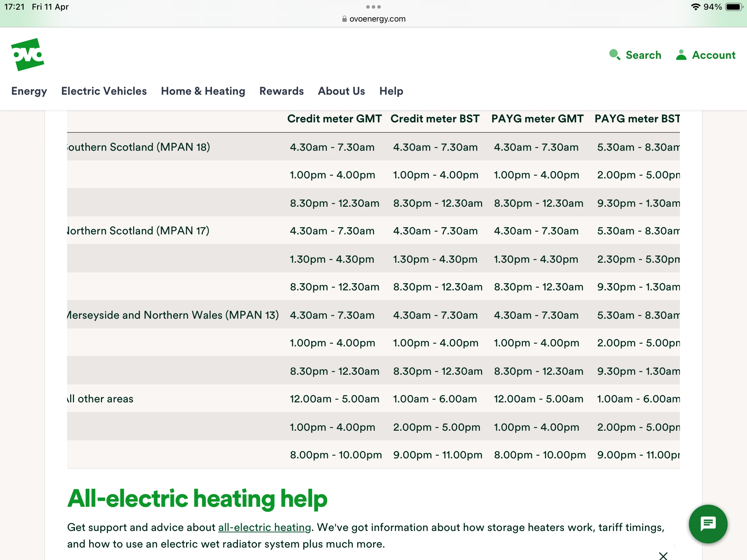Click the Search text link
This screenshot has width=747, height=560.
coord(643,55)
